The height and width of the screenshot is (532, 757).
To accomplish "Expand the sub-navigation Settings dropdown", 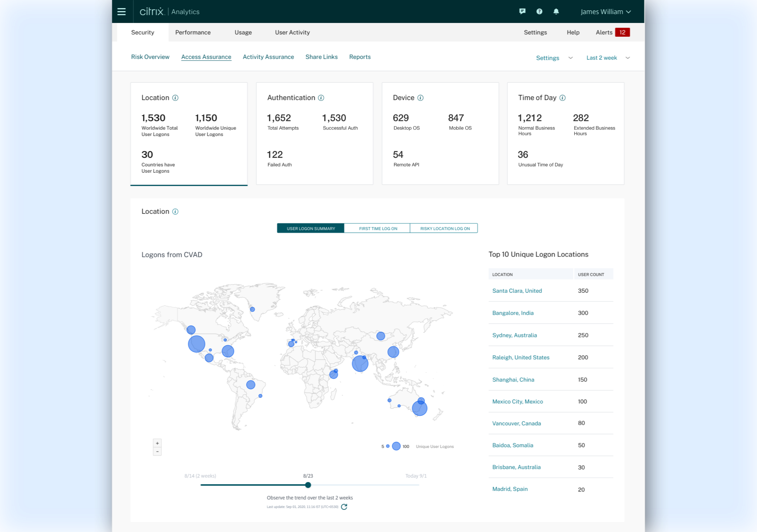I will [554, 58].
